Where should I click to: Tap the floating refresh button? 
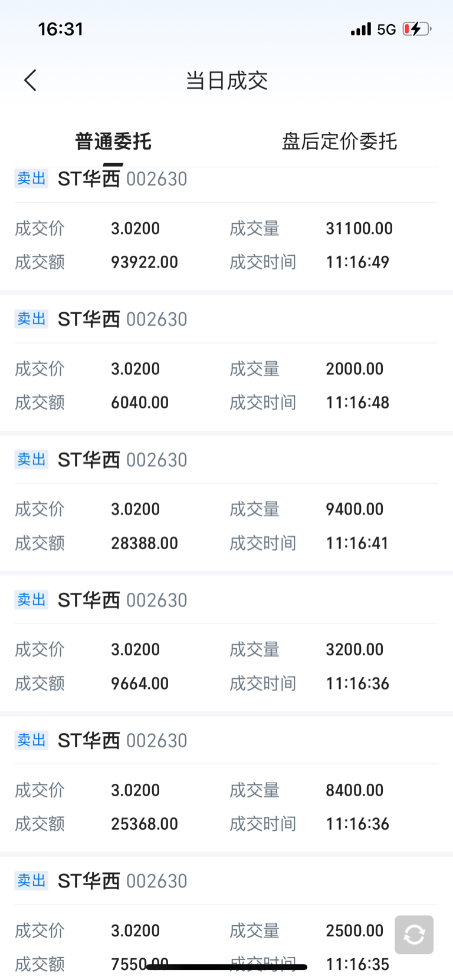pyautogui.click(x=414, y=934)
